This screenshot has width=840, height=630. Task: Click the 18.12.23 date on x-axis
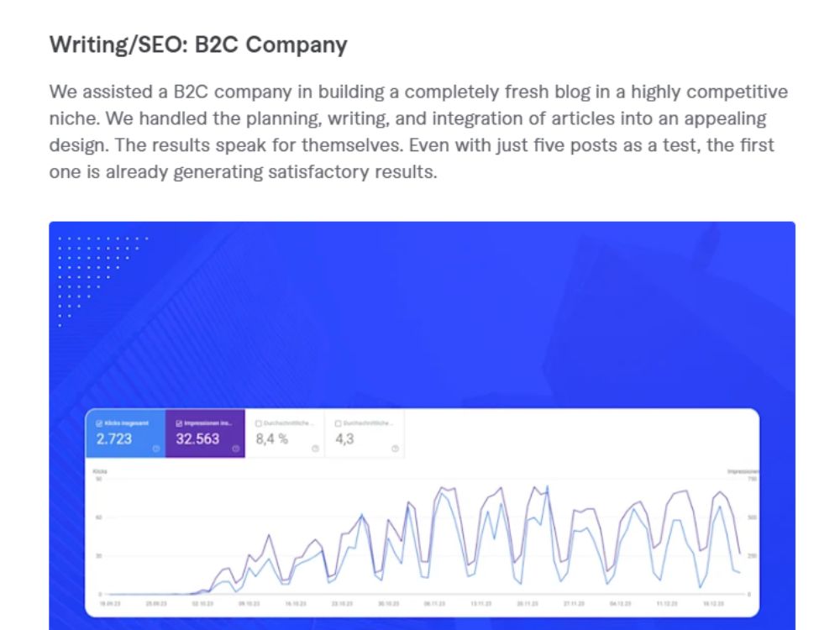coord(713,604)
